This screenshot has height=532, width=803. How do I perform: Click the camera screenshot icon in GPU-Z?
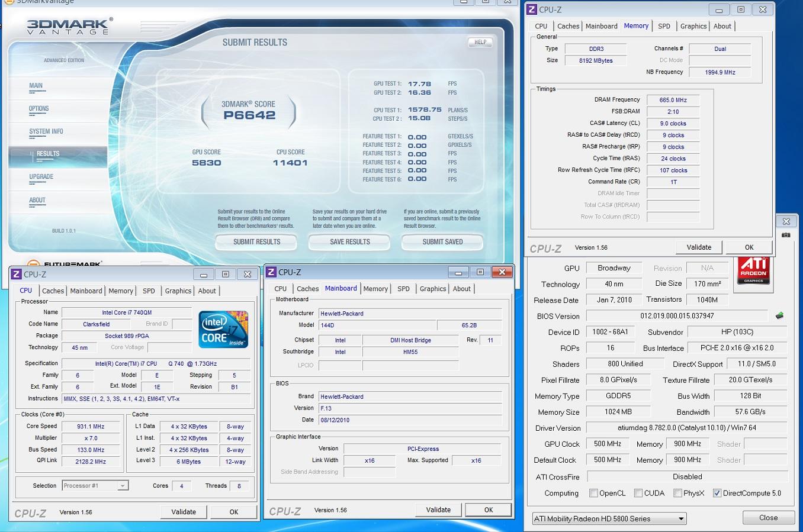[786, 235]
